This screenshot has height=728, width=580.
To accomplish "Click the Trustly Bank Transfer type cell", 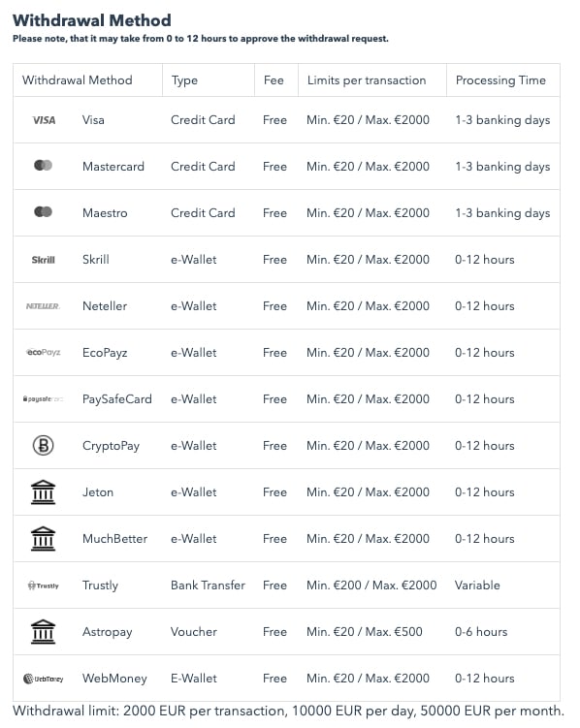I will (x=208, y=585).
